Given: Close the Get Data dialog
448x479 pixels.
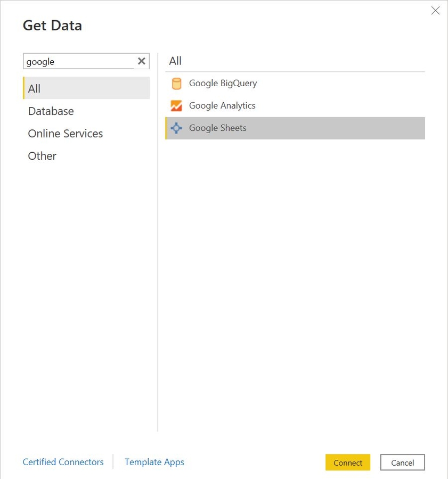Looking at the screenshot, I should [435, 11].
